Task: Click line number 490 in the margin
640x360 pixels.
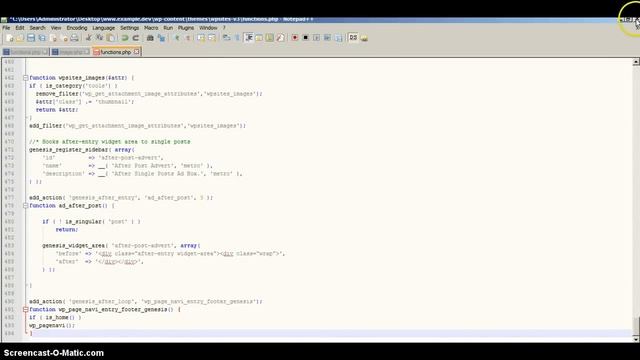Action: pos(9,301)
